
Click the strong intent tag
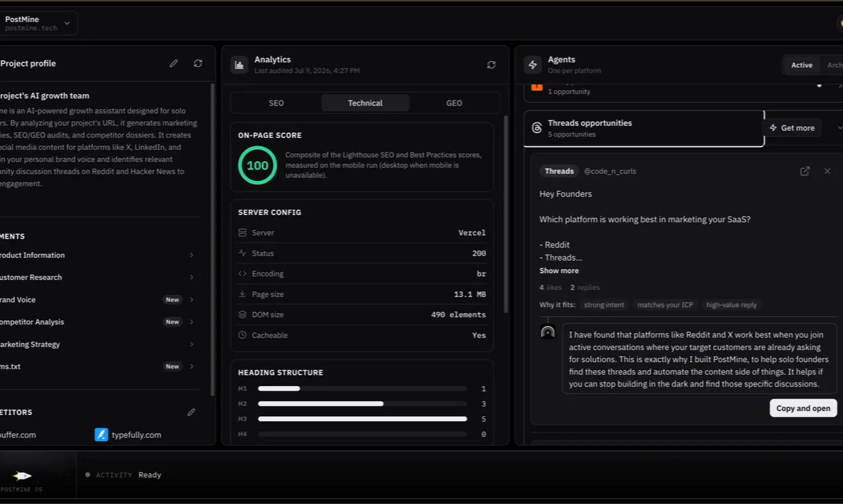coord(604,305)
